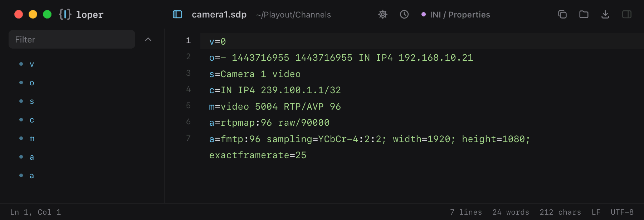Change INI / Properties language mode
The width and height of the screenshot is (644, 220).
click(x=456, y=15)
